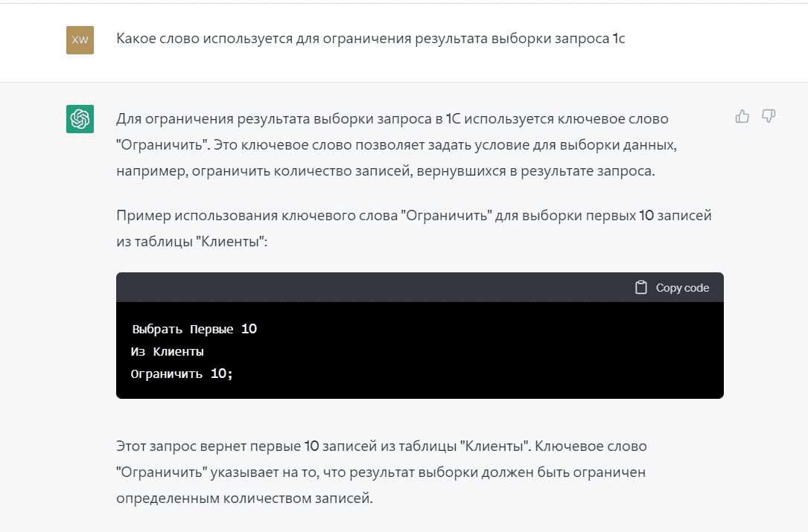Click code line 'Ограничить 10;'
Viewport: 808px width, 532px height.
tap(182, 374)
